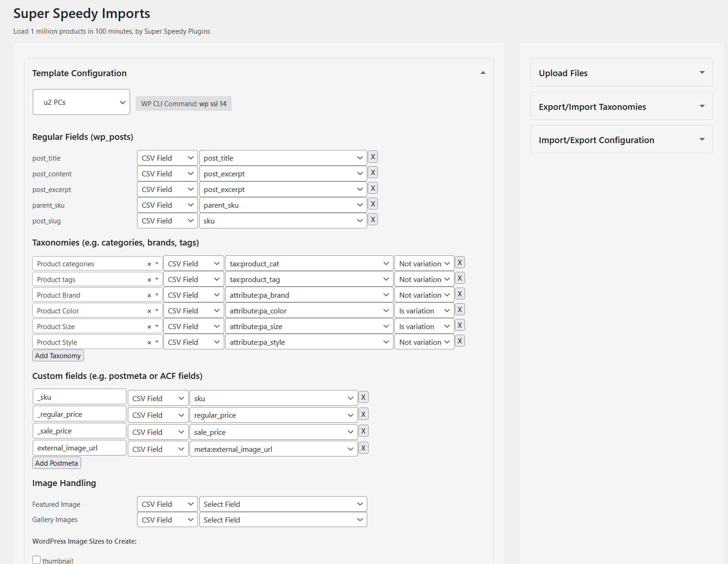Open the tax:product_cat field dropdown
The image size is (728, 564).
point(309,264)
